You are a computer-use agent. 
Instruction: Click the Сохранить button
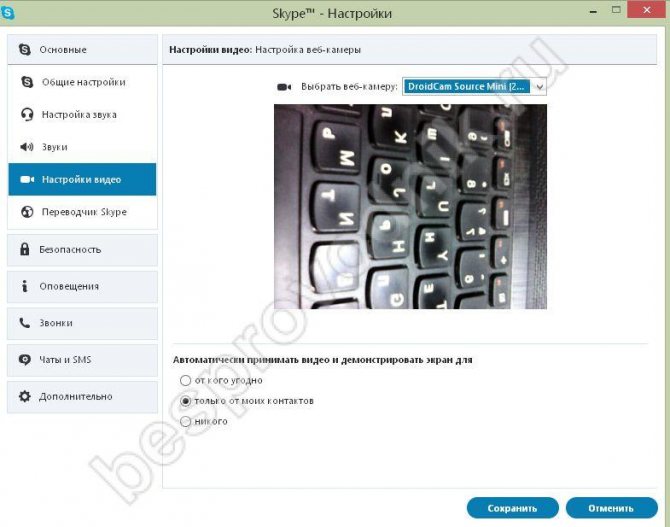point(512,508)
